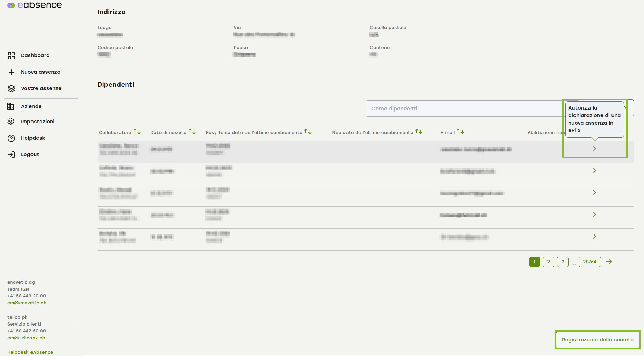Expand the first employee row chevron
Screen dimensions: 644x356
pyautogui.click(x=595, y=149)
